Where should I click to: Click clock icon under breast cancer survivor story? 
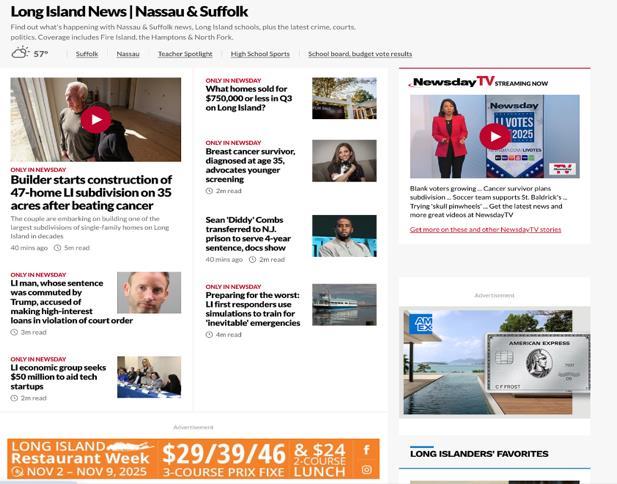[209, 191]
